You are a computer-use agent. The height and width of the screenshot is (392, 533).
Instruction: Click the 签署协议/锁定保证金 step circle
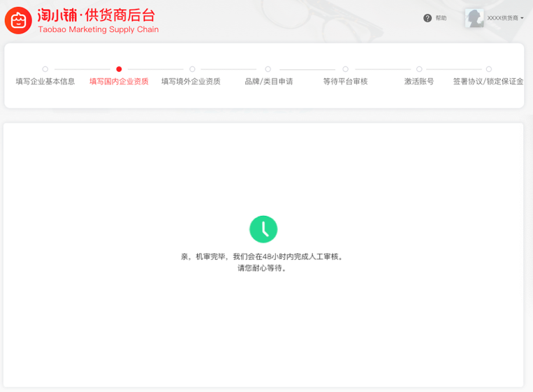[489, 69]
